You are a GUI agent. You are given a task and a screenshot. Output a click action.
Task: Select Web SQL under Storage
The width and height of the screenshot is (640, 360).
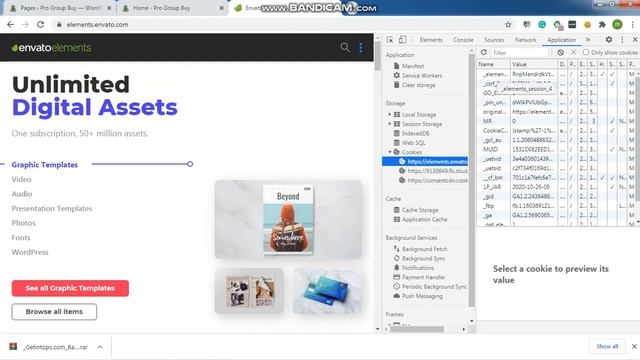click(x=413, y=142)
